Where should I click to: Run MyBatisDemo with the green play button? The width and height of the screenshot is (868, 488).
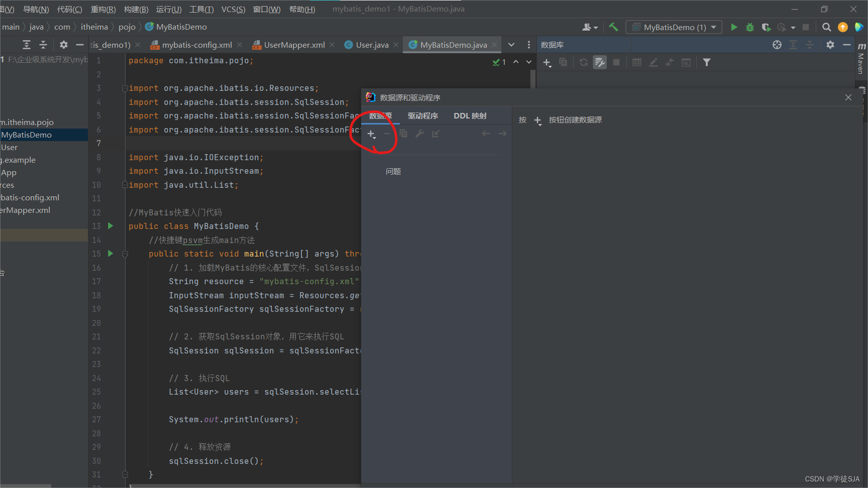[734, 27]
